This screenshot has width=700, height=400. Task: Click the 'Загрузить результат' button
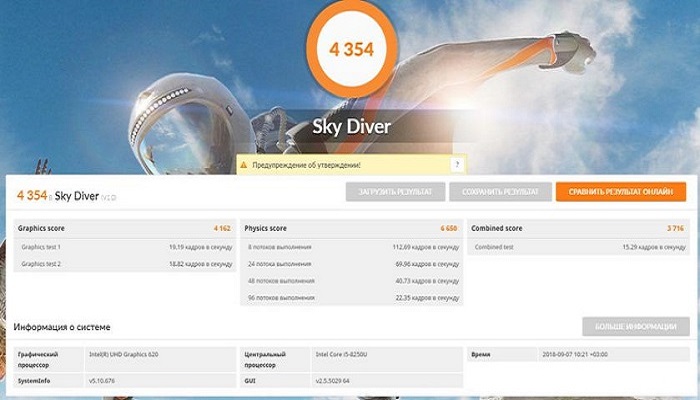pos(395,192)
